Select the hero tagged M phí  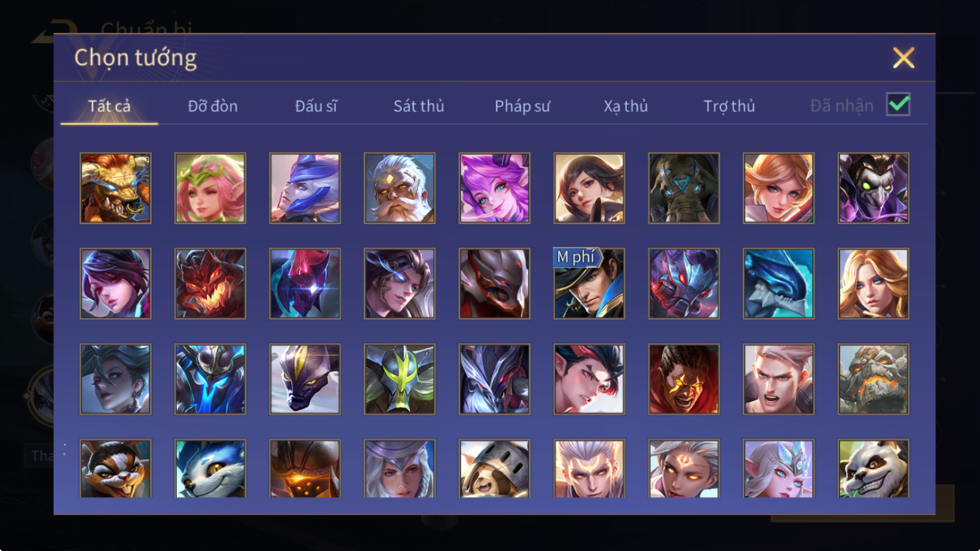tap(589, 283)
